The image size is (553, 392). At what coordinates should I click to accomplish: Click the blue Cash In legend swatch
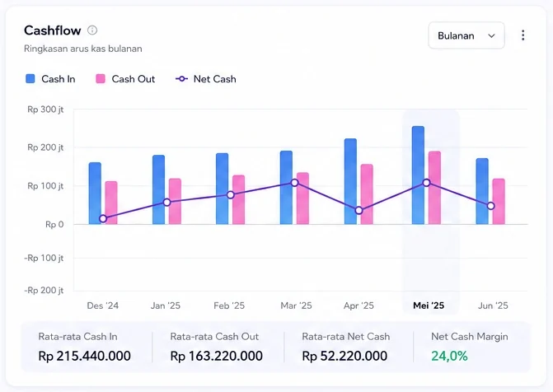30,78
